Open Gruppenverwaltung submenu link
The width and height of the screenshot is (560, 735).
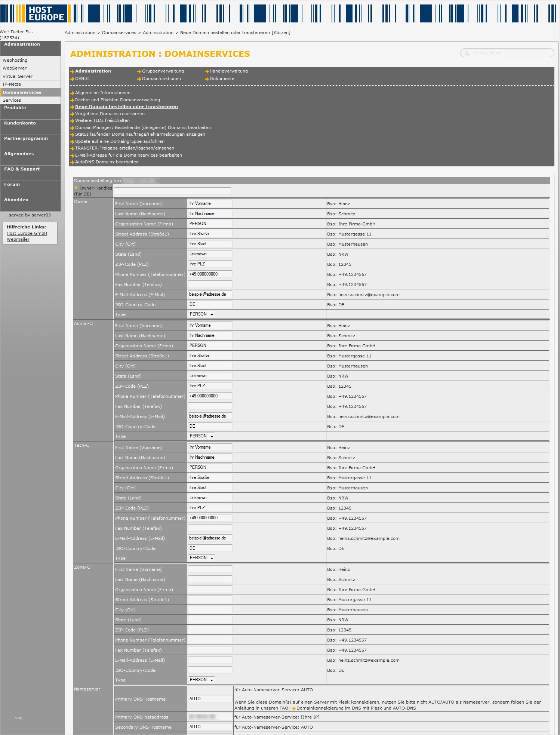coord(163,71)
